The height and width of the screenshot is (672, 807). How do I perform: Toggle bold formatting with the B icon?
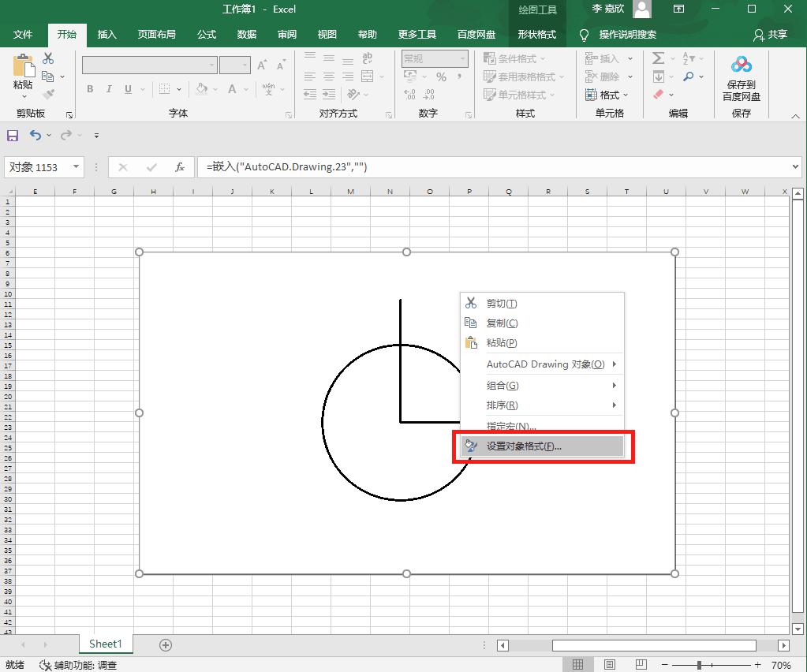pos(89,88)
